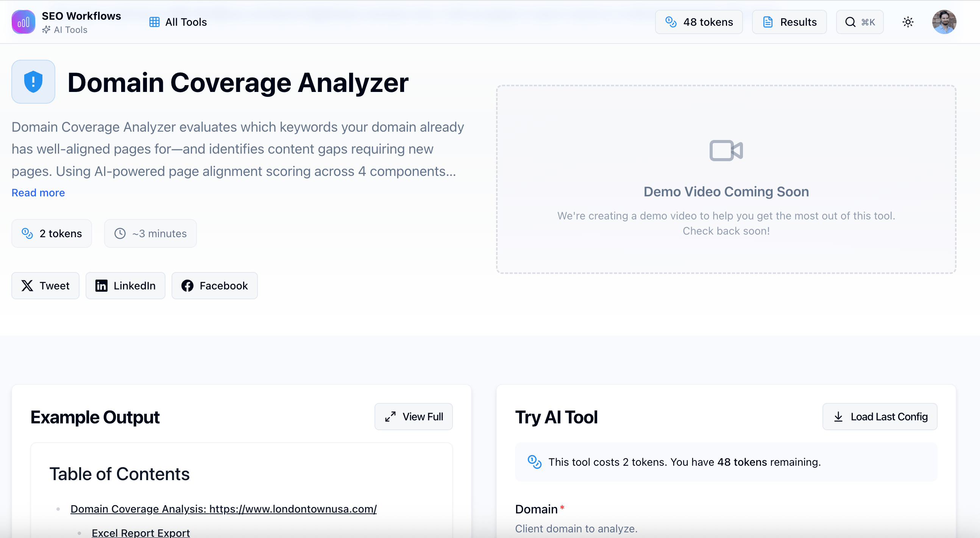
Task: Expand description with Read more
Action: click(38, 193)
